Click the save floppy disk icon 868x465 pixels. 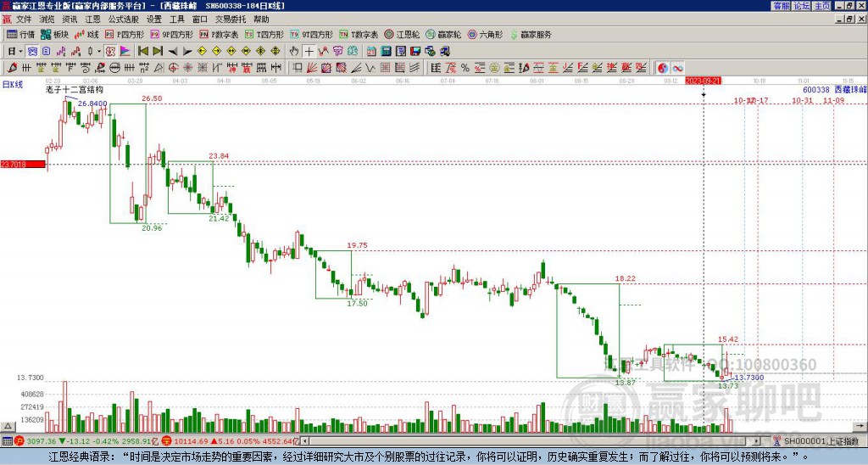click(415, 52)
